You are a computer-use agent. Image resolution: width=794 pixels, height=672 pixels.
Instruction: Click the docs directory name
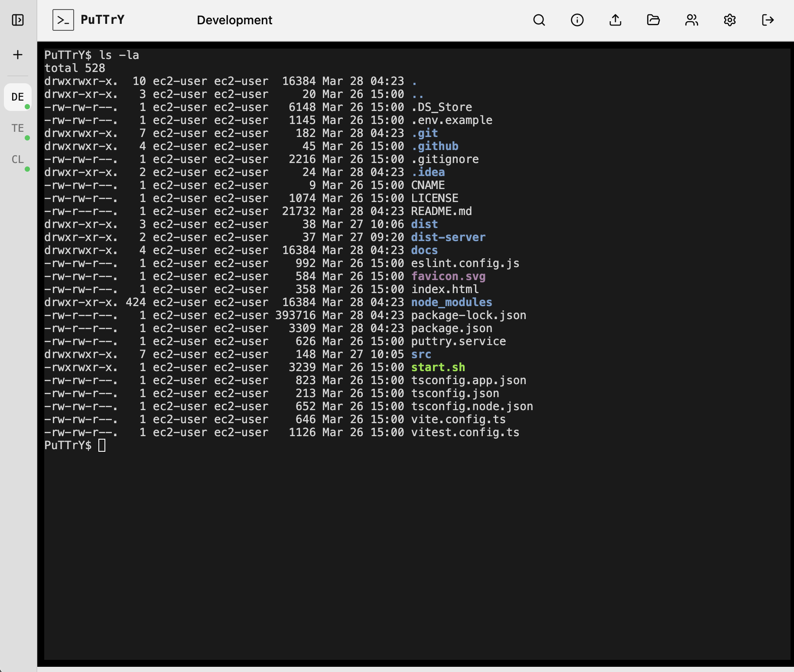[425, 250]
